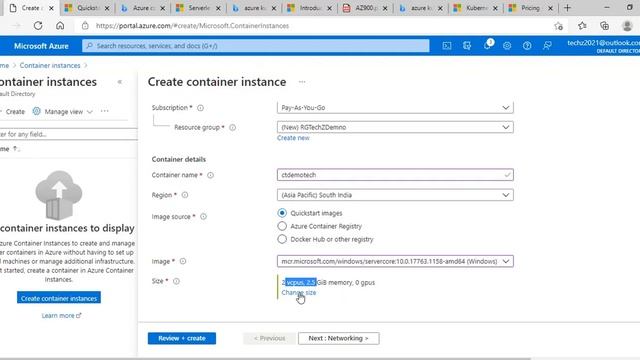Edit the Container name text field
The height and width of the screenshot is (360, 640).
[395, 175]
